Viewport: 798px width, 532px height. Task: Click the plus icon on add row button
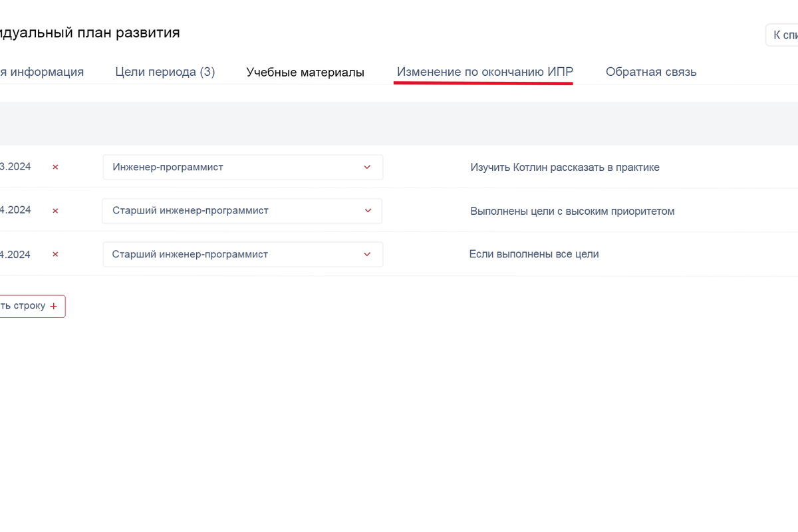(54, 307)
